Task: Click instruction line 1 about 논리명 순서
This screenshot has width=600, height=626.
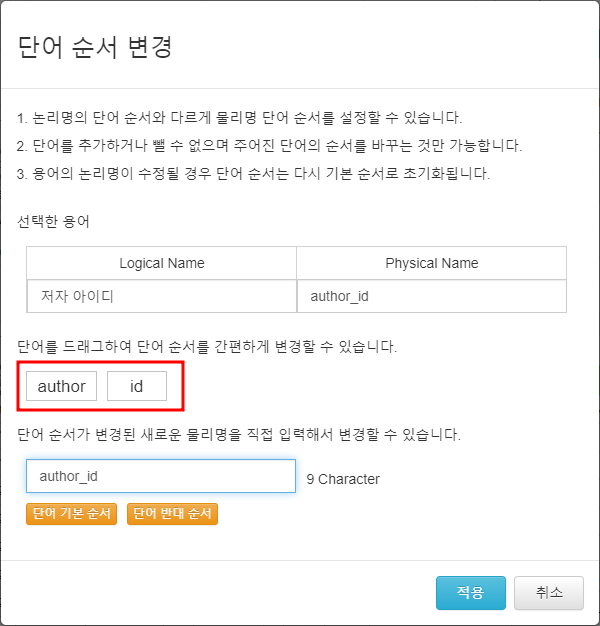Action: [x=240, y=118]
